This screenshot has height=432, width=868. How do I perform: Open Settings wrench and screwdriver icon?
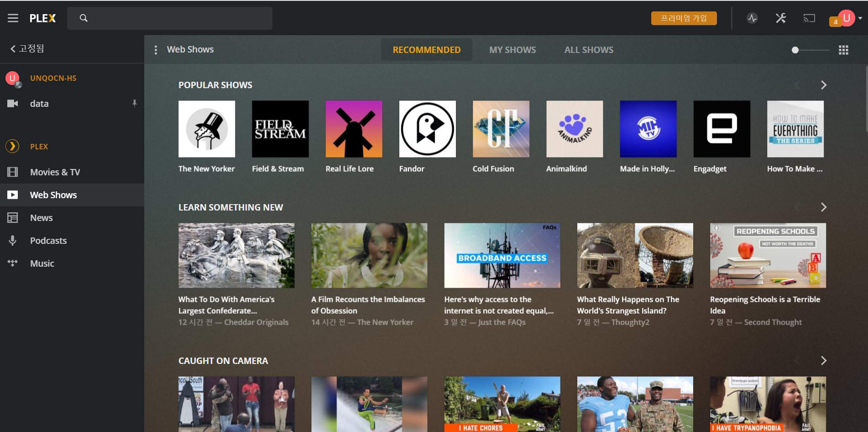(x=781, y=18)
